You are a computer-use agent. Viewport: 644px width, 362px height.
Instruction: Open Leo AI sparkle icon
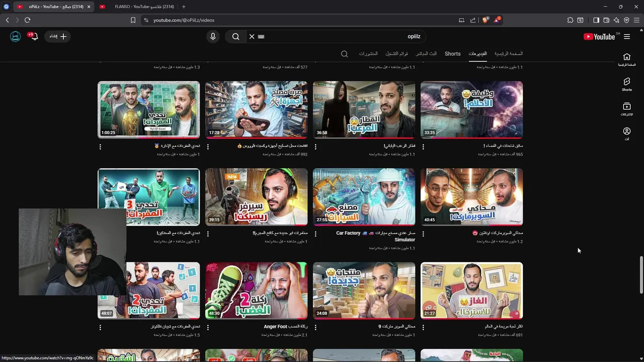[616, 20]
